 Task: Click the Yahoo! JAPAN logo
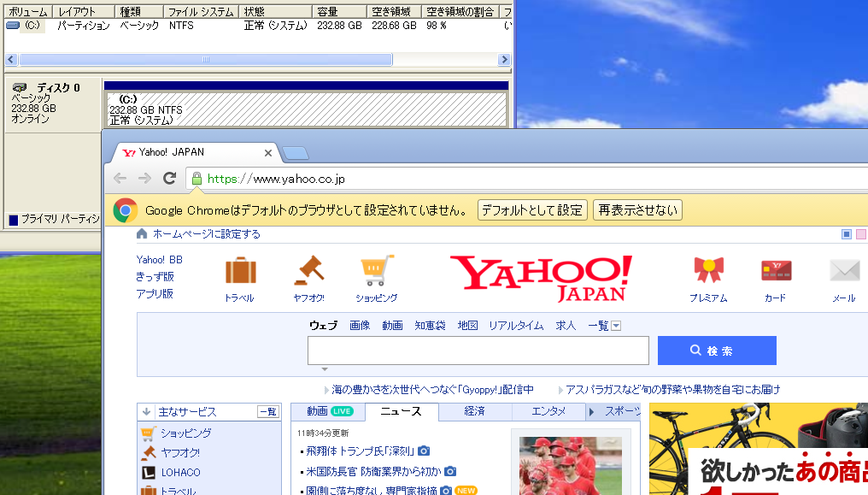click(542, 279)
